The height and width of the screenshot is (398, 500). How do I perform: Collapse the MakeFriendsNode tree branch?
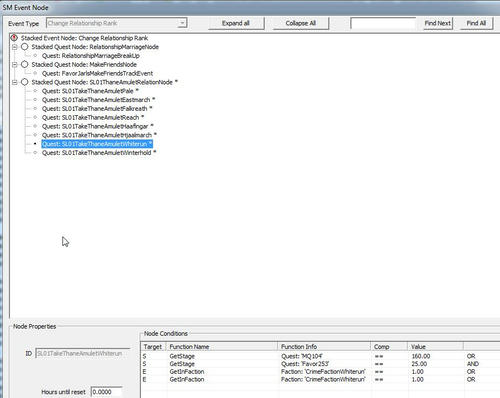(14, 65)
